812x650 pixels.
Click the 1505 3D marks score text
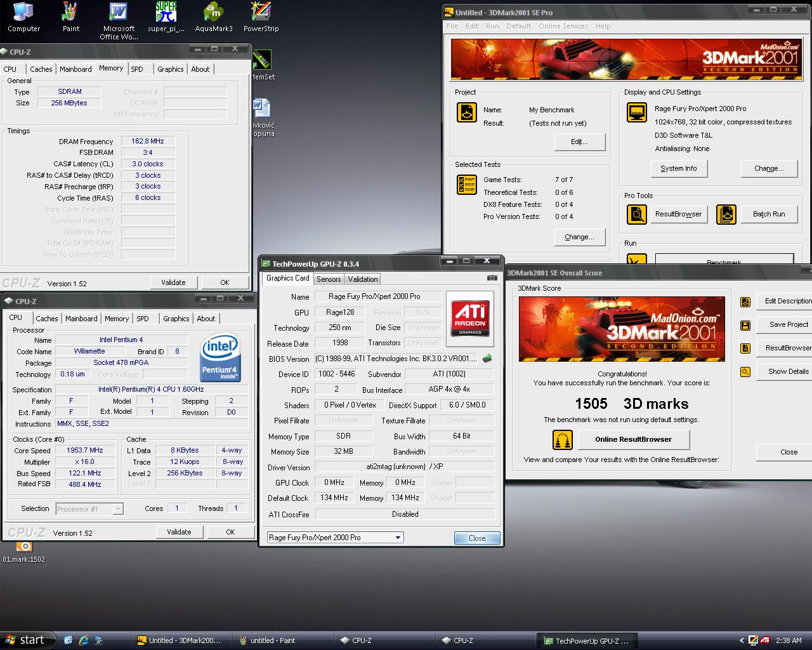pos(631,404)
